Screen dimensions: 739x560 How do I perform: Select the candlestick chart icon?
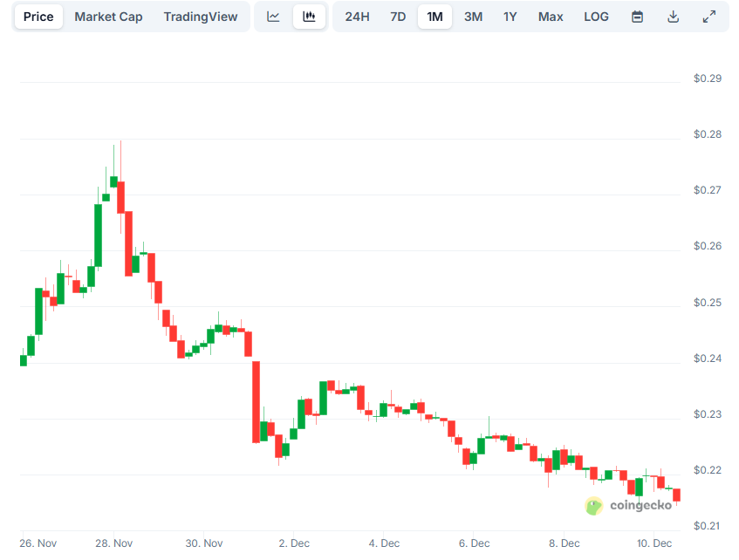click(309, 17)
